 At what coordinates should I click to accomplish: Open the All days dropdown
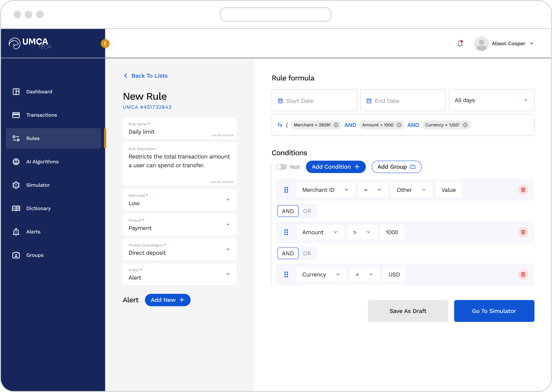point(491,100)
